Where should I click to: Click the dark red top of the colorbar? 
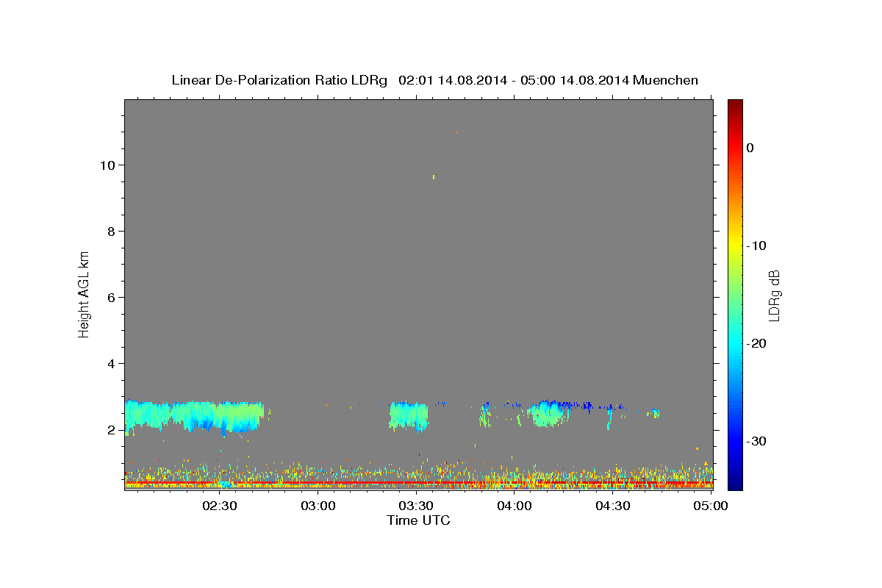coord(735,107)
